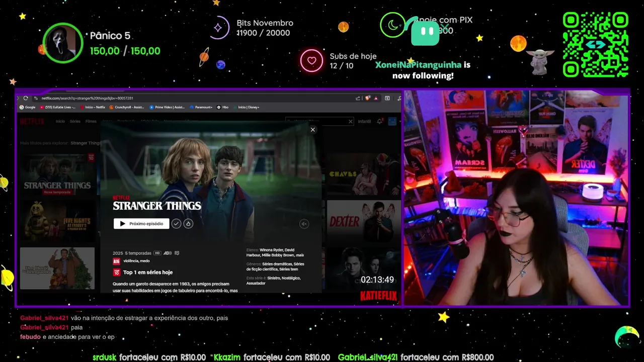This screenshot has height=362, width=644.
Task: Click cast link Millie Bobby Brown
Action: pyautogui.click(x=278, y=255)
